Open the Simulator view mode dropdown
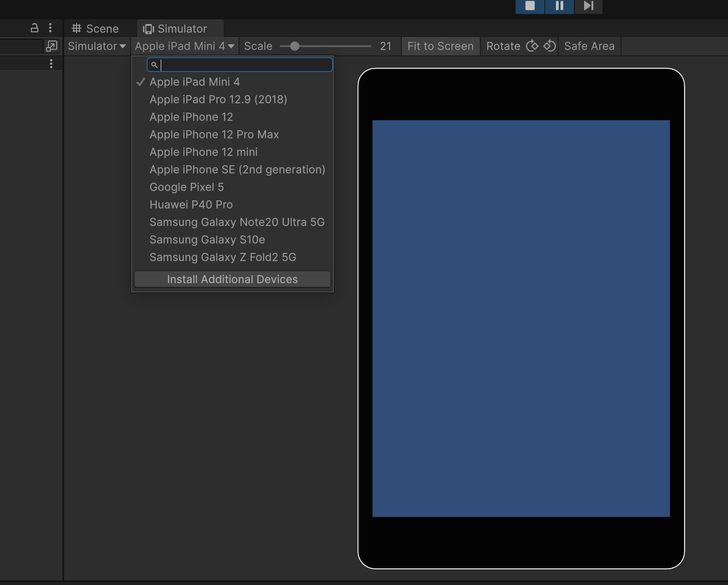 pyautogui.click(x=97, y=46)
